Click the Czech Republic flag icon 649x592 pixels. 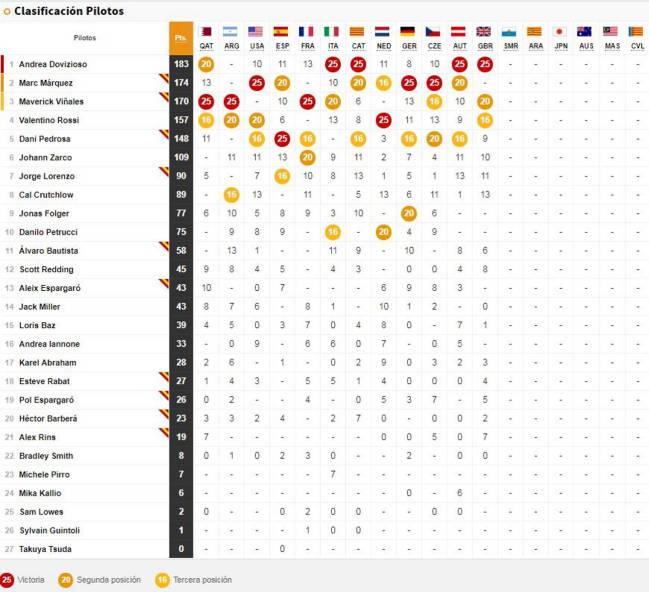tap(433, 32)
